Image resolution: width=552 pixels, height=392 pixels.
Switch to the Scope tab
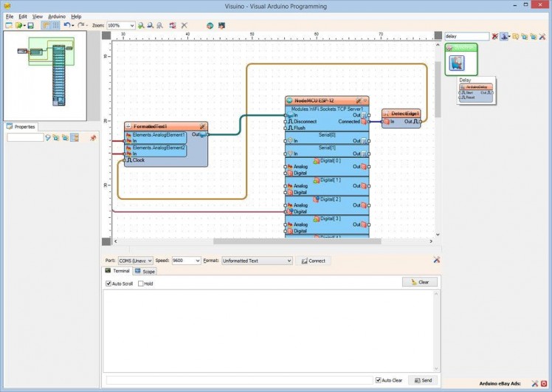[145, 272]
